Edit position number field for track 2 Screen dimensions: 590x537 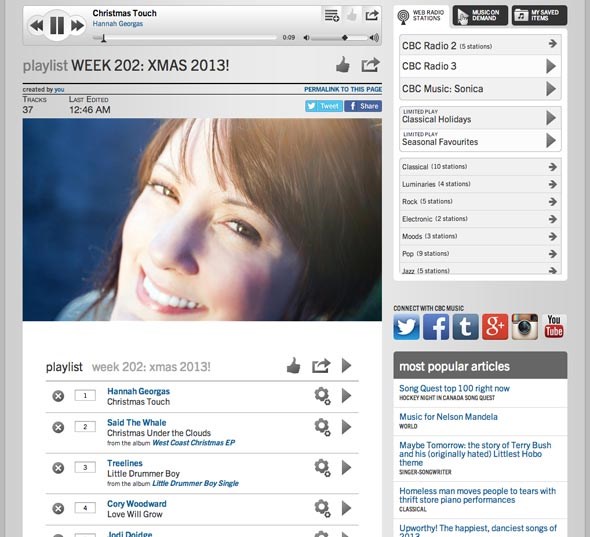(85, 427)
